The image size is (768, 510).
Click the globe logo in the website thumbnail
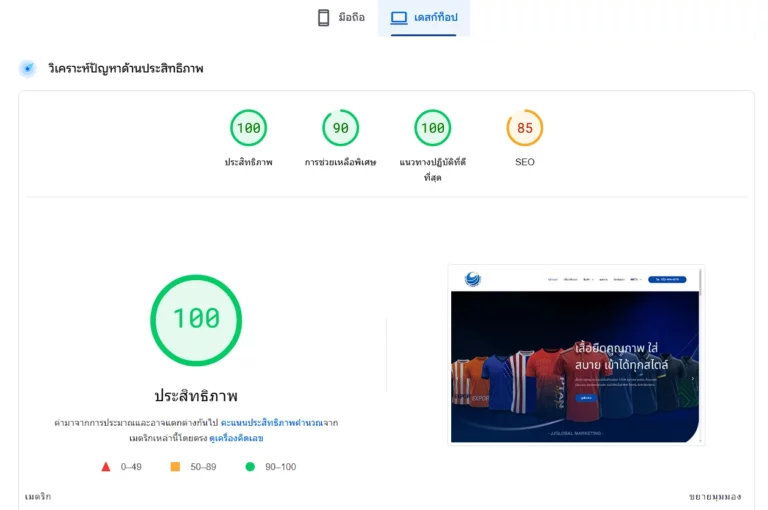point(473,279)
